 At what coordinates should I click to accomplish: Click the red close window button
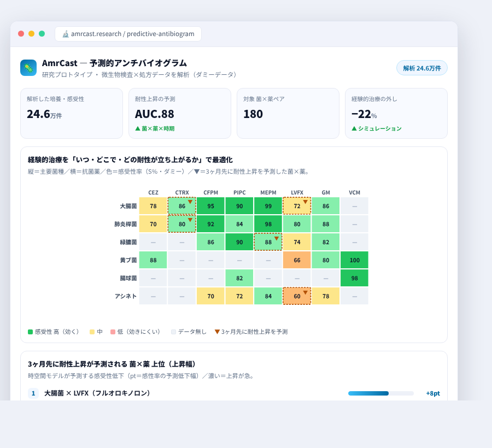tap(21, 34)
